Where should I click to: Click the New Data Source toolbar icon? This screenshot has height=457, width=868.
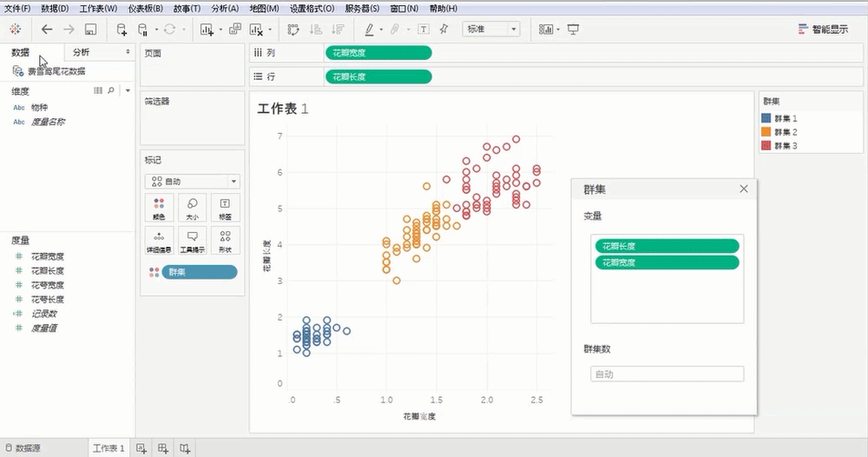(122, 29)
